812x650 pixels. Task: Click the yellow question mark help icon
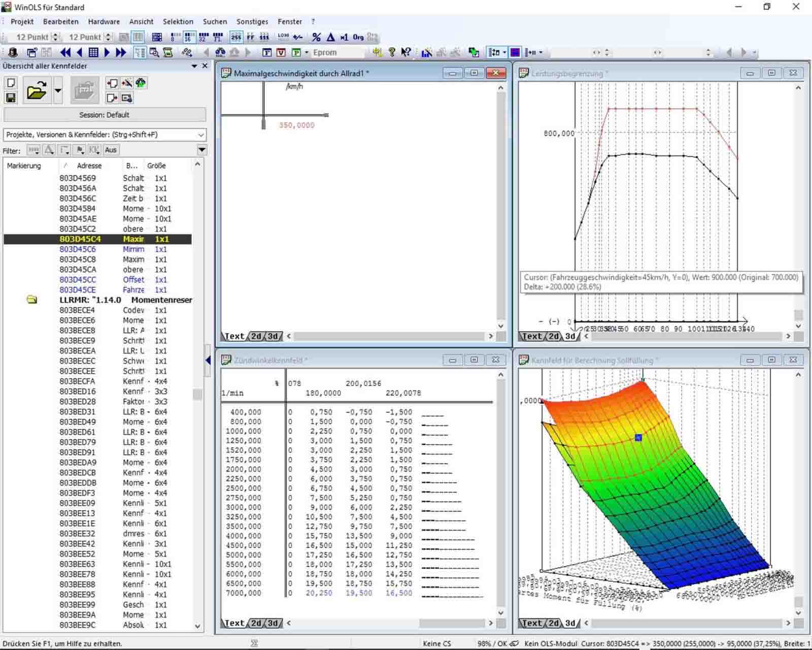tap(392, 52)
